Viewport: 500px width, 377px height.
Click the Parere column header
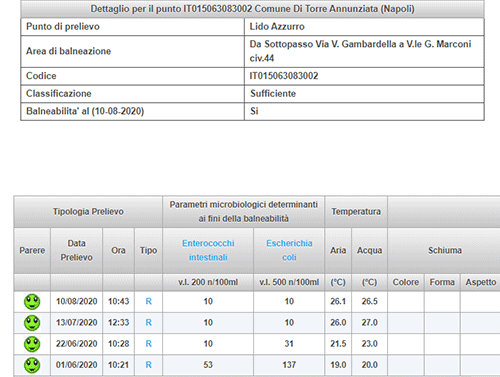pos(32,250)
